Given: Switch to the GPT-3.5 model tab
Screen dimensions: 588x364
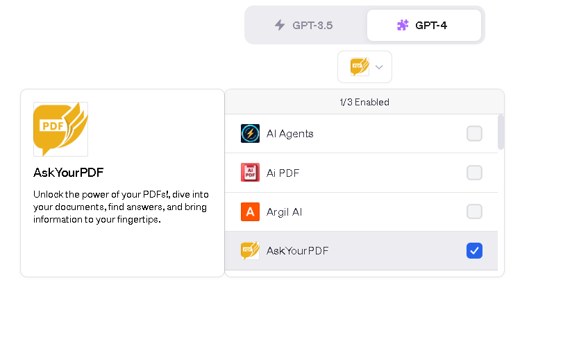Looking at the screenshot, I should click(306, 25).
